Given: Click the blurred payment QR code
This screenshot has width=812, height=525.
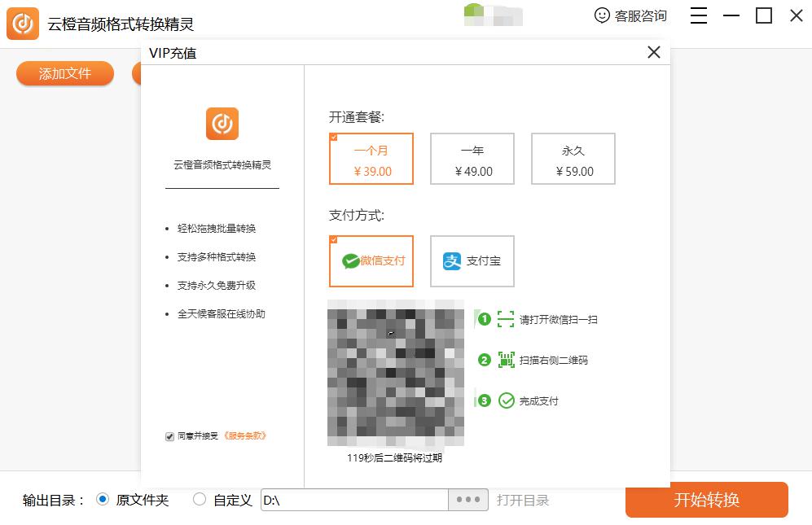Looking at the screenshot, I should [396, 373].
